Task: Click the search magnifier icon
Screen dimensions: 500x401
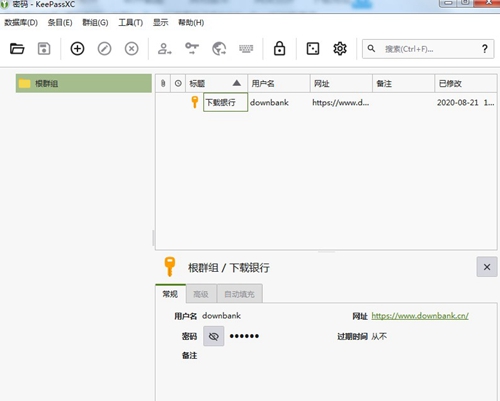Action: coord(371,49)
